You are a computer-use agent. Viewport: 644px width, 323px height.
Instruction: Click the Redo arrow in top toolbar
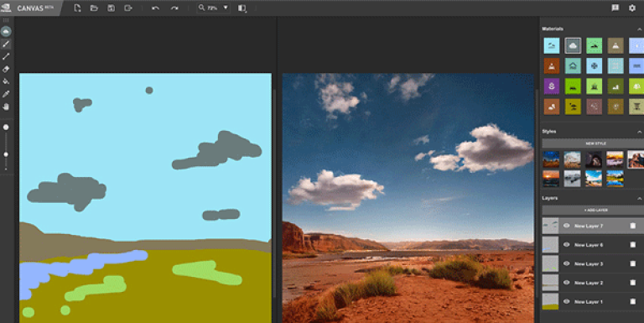pos(174,8)
